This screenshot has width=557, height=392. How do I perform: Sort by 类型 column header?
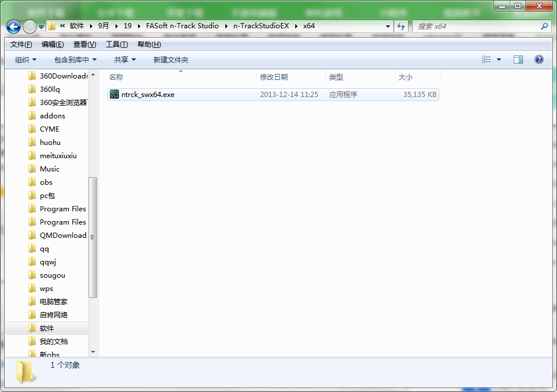(x=360, y=77)
